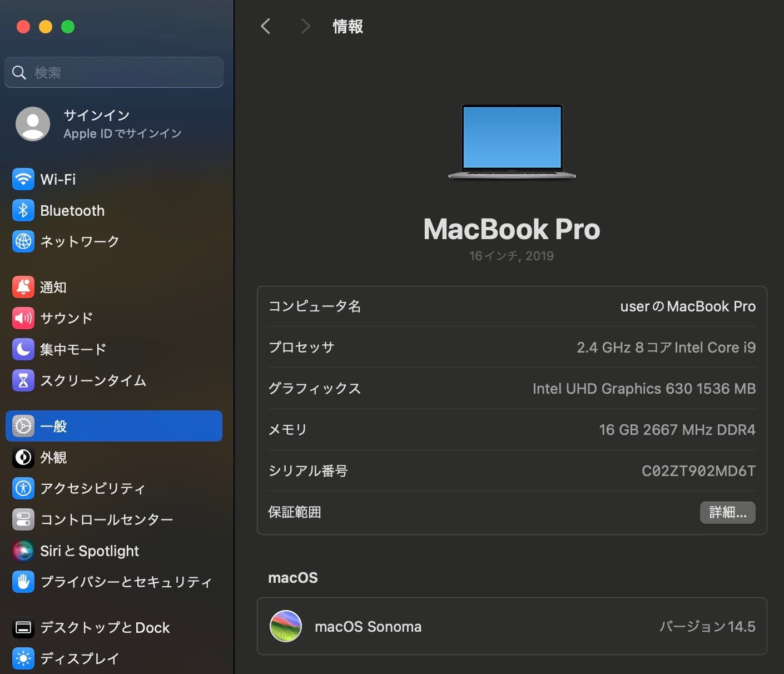Click the コンピュータ名 label

pyautogui.click(x=315, y=306)
